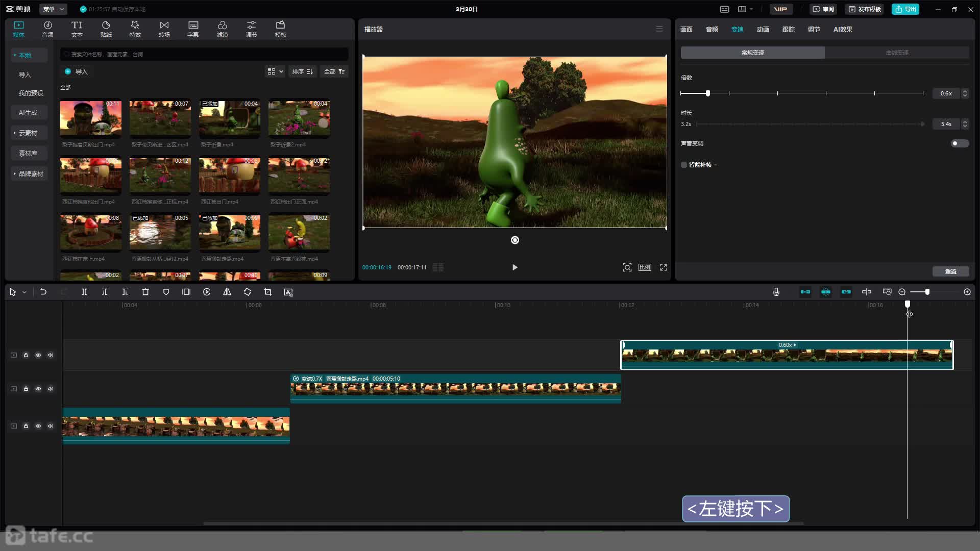The height and width of the screenshot is (551, 980).
Task: Adjust the timeline zoom slider
Action: (927, 292)
